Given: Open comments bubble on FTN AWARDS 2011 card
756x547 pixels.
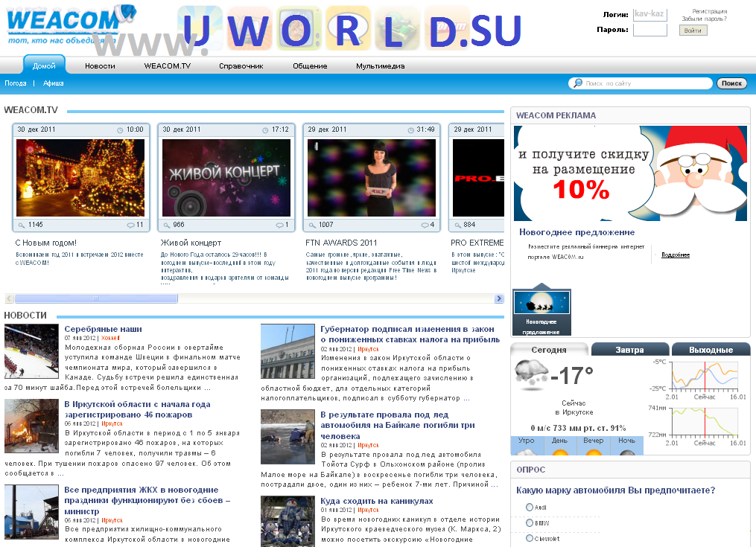Looking at the screenshot, I should point(425,225).
